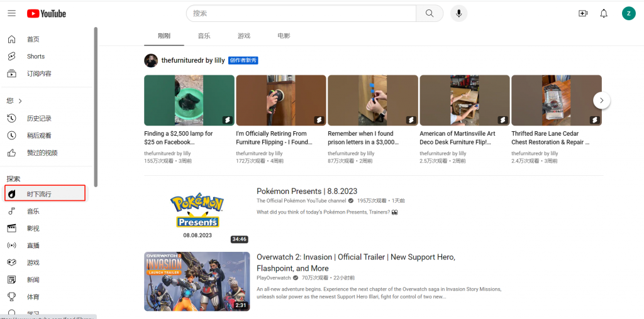Open the Z account avatar
The height and width of the screenshot is (319, 644).
click(628, 13)
